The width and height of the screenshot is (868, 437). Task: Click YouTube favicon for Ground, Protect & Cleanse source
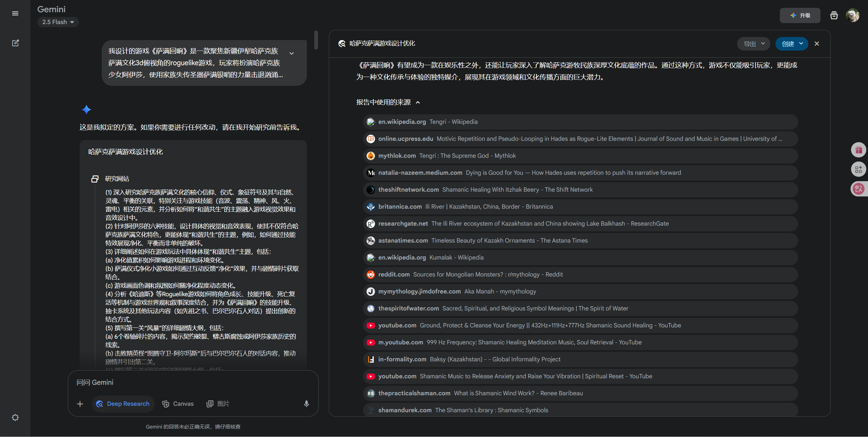coord(371,325)
